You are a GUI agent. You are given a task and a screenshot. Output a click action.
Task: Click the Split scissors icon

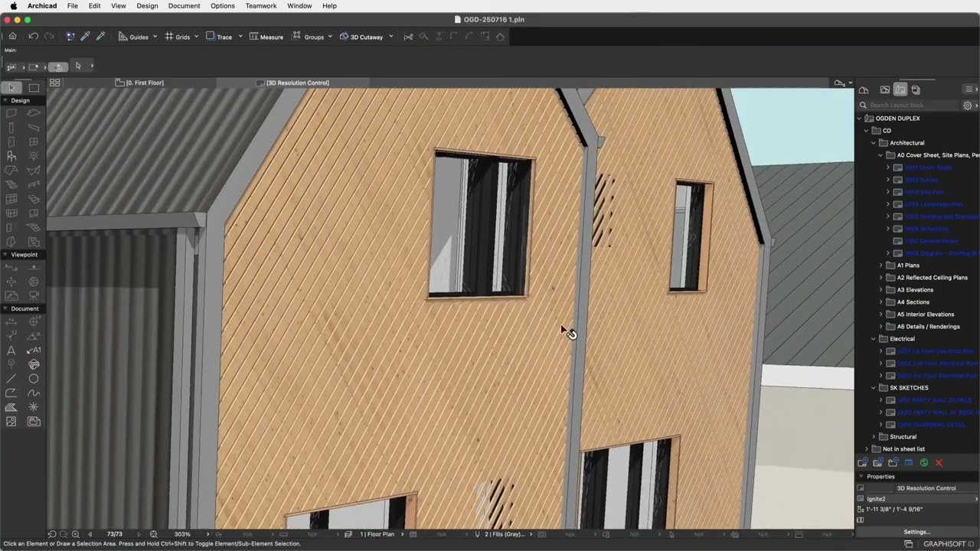pos(408,36)
